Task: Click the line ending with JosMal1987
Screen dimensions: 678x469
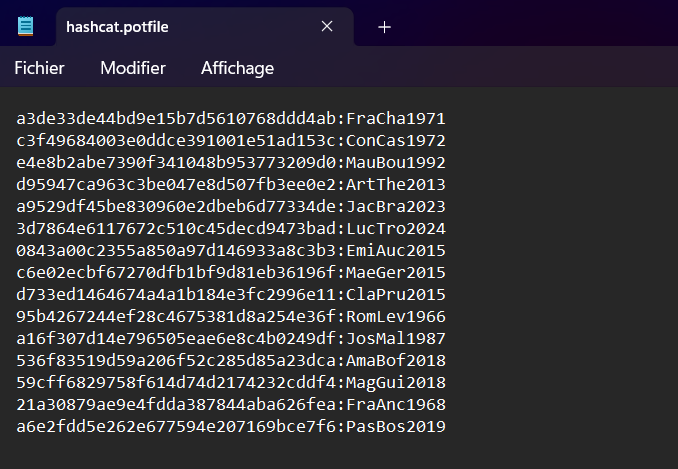Action: tap(231, 339)
